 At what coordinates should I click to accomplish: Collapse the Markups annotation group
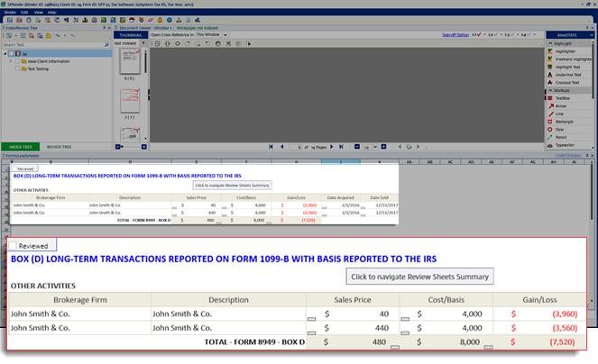[x=550, y=90]
